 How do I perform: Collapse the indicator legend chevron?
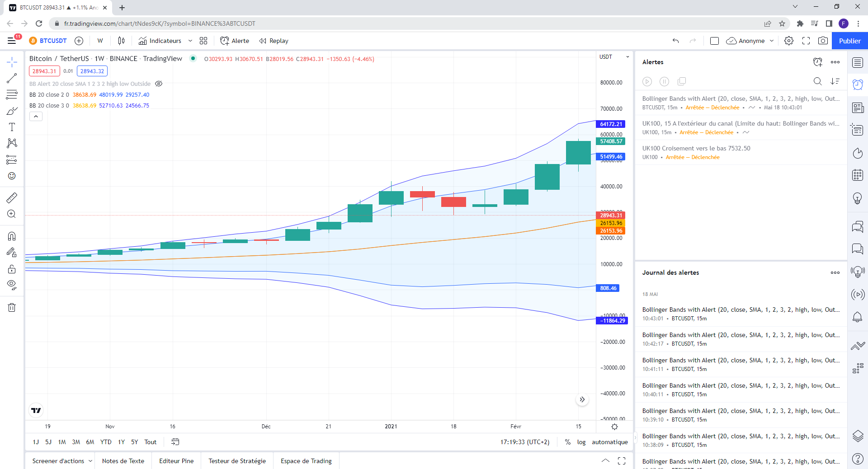pos(36,116)
